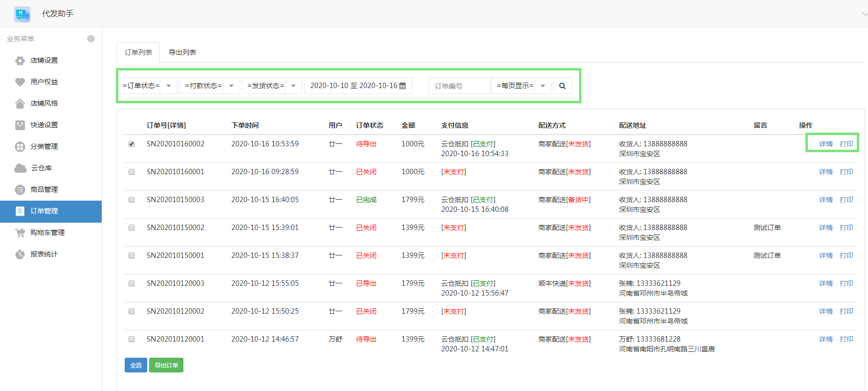Tick the checkbox for order SN202010120001
The width and height of the screenshot is (868, 391).
(132, 339)
